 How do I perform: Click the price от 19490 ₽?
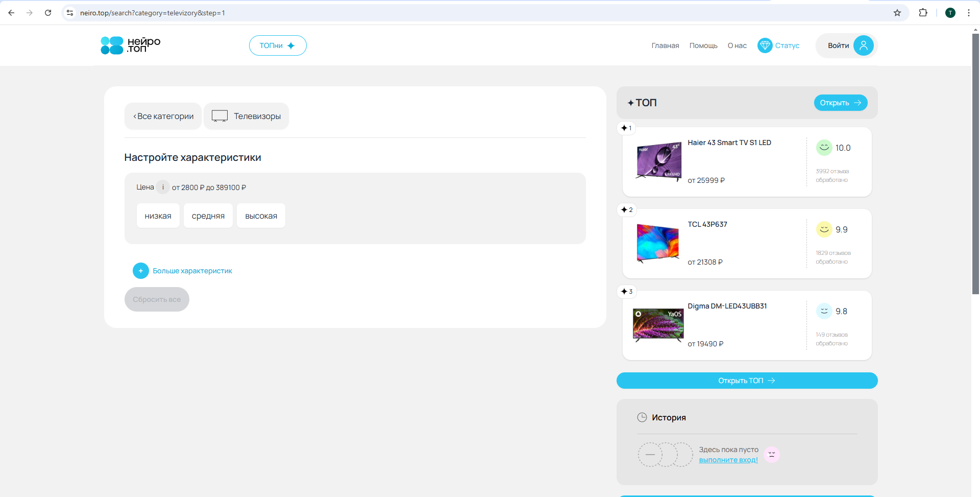coord(705,344)
